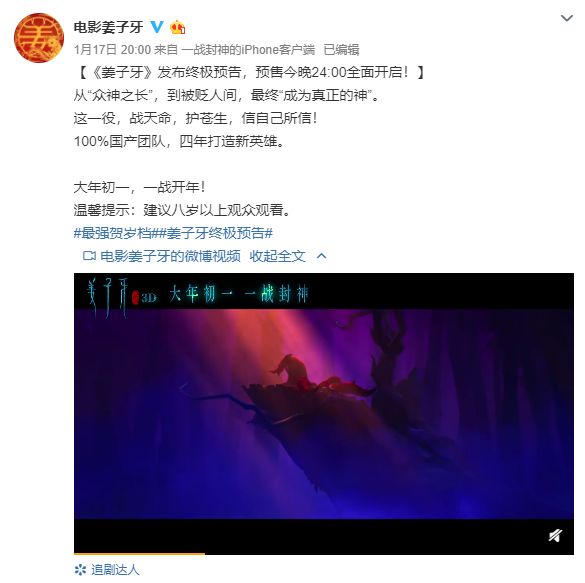
Task: Click 一战封神的iPhone客户端 source link
Action: pos(248,49)
